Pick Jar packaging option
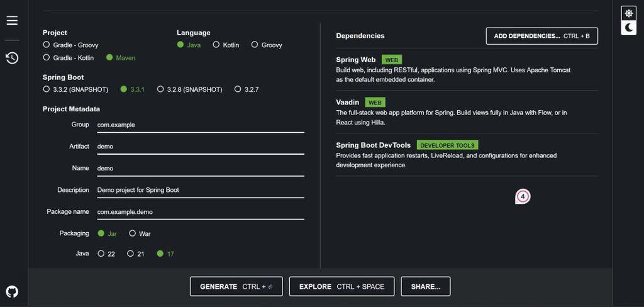644x307 pixels. (x=107, y=233)
